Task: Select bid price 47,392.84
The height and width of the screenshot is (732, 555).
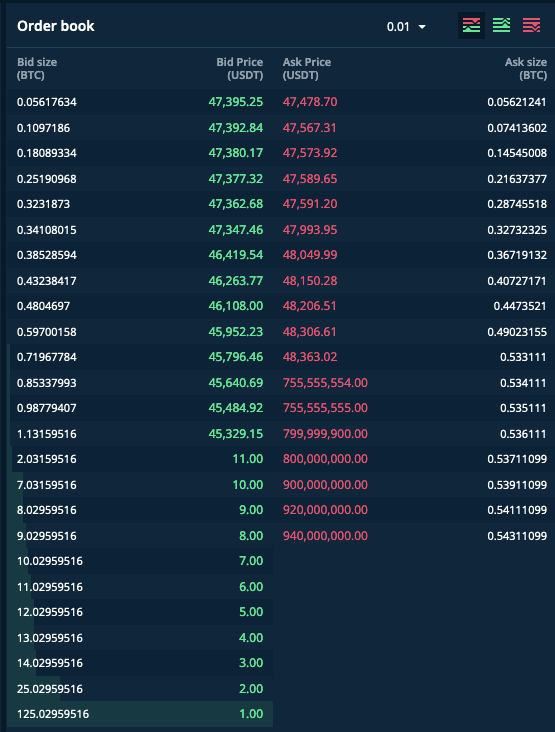Action: click(236, 128)
